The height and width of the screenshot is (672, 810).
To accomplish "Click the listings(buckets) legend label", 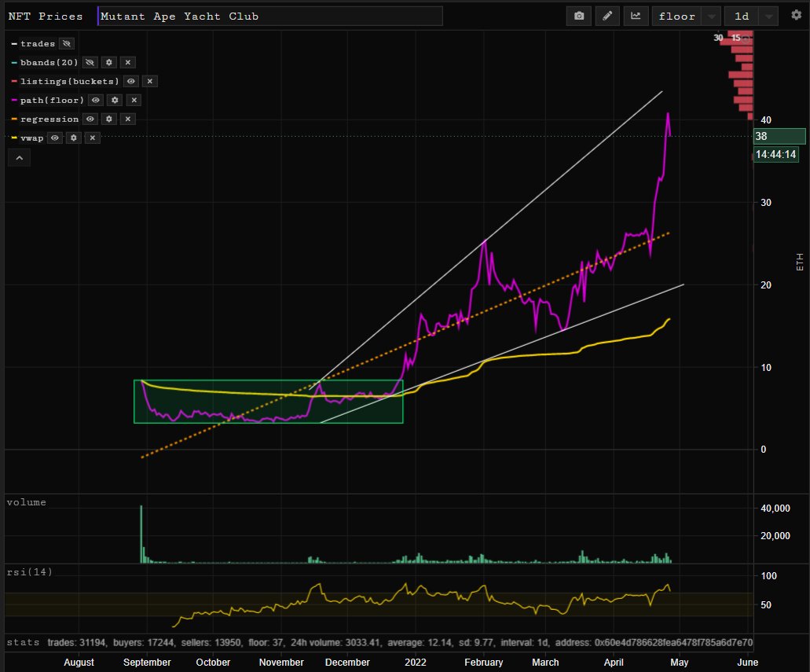I will [x=70, y=81].
